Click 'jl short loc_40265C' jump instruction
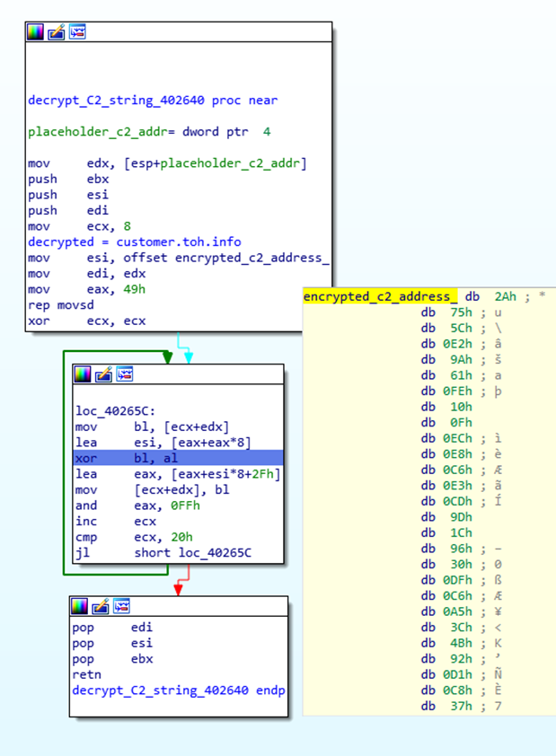 coord(163,552)
